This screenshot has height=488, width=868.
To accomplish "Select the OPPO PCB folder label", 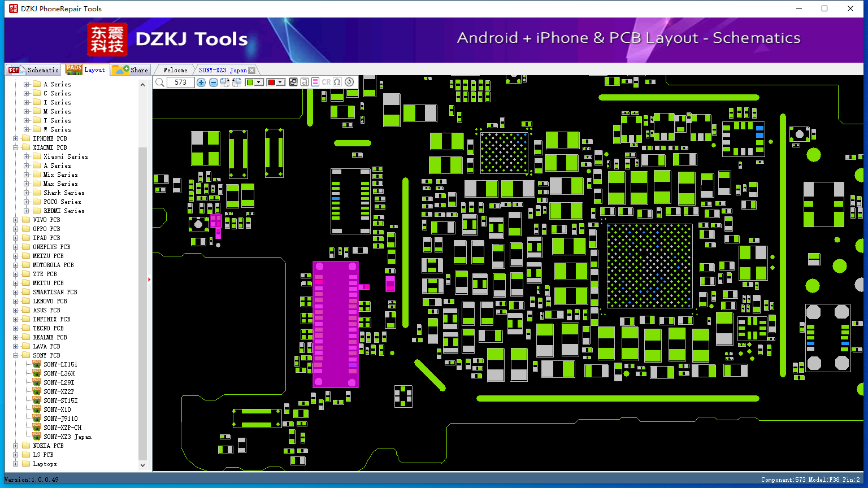I will (x=46, y=229).
